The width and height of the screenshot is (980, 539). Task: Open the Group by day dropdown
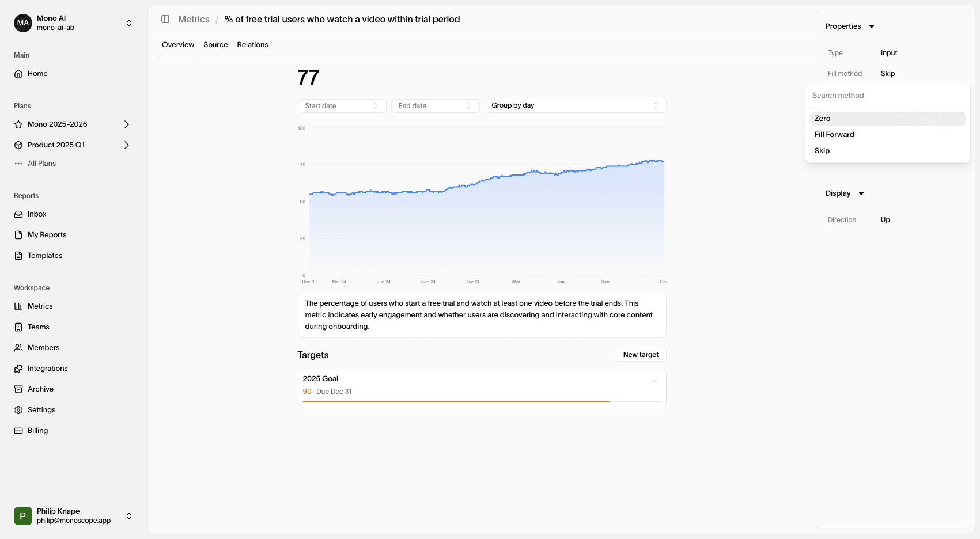click(574, 106)
